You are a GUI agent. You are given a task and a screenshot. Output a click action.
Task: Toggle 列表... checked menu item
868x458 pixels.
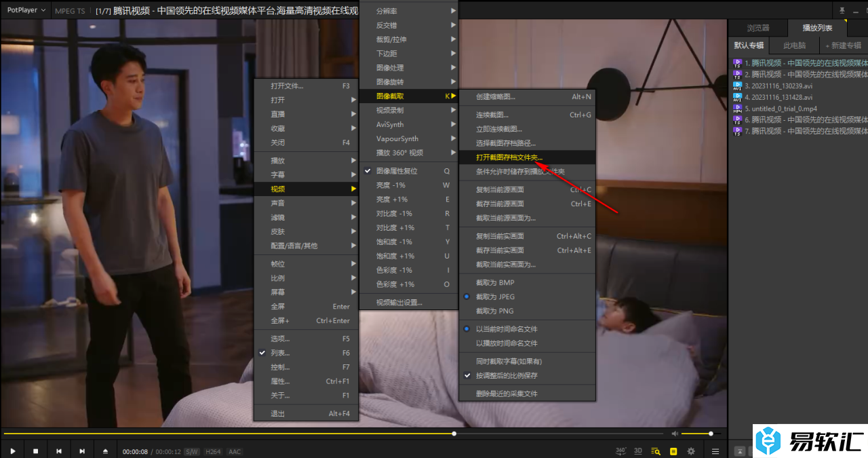tap(306, 353)
